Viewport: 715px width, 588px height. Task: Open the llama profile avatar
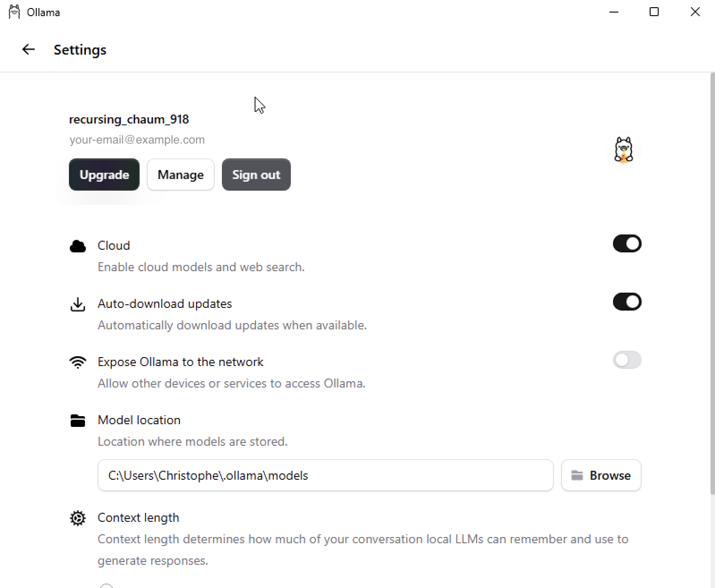623,149
